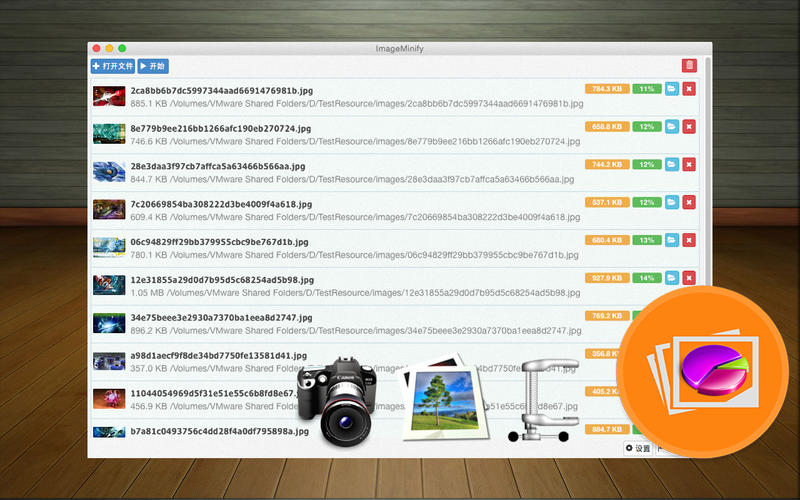The width and height of the screenshot is (800, 500).
Task: Select filename 06c94829ff29bb379955cbc9be767d1b.jpg
Action: point(219,242)
